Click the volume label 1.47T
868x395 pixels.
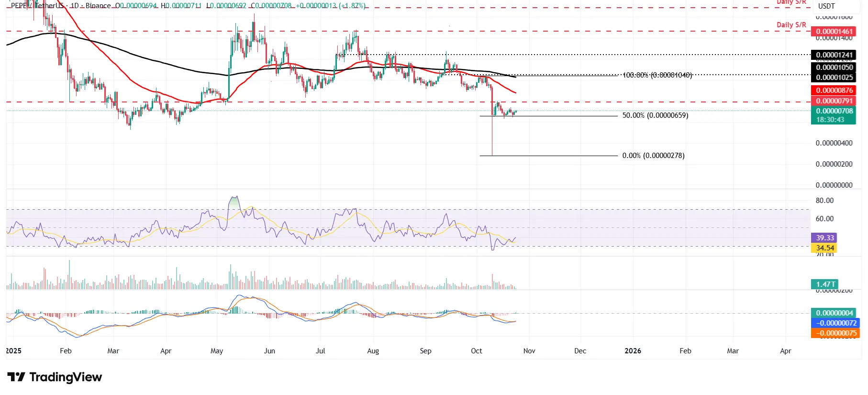[x=824, y=284]
